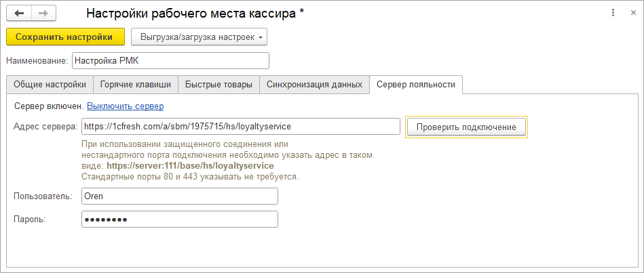Click the Пользователь field containing Oren
Viewport: 644px width, 273px height.
179,196
